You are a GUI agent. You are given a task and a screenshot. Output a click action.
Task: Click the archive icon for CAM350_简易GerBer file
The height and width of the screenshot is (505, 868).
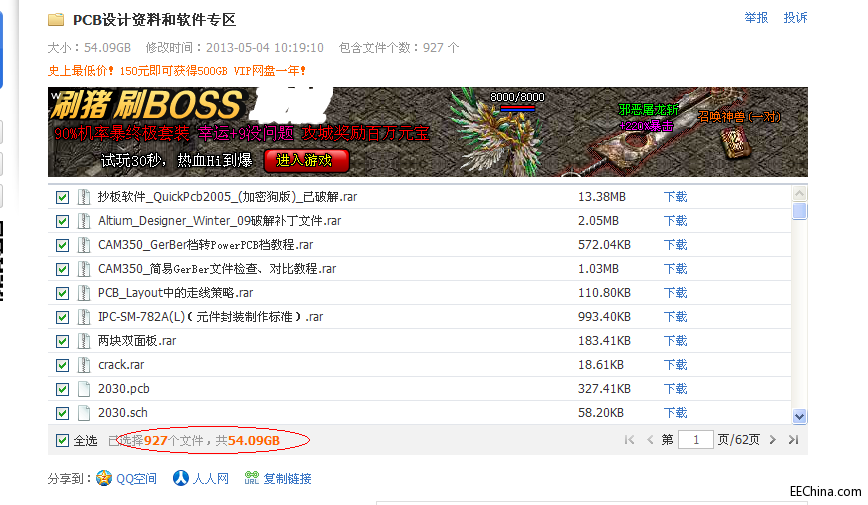[84, 269]
